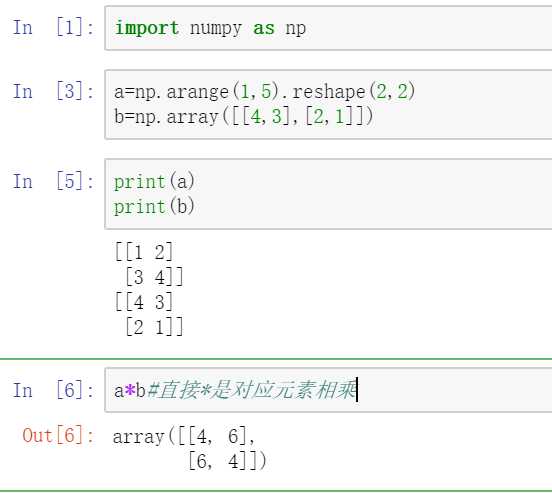
Task: Click the Out[6]: output prompt
Action: [x=58, y=435]
